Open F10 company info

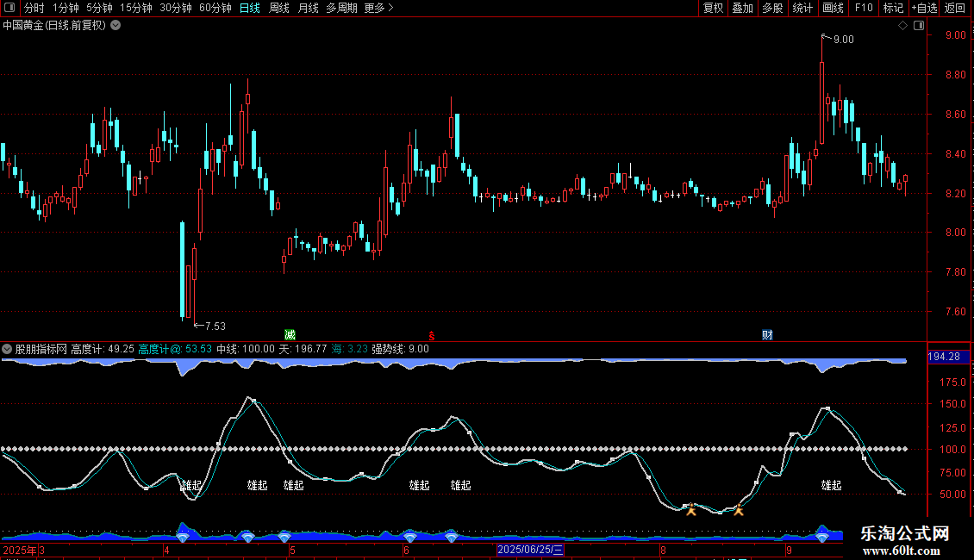(864, 8)
